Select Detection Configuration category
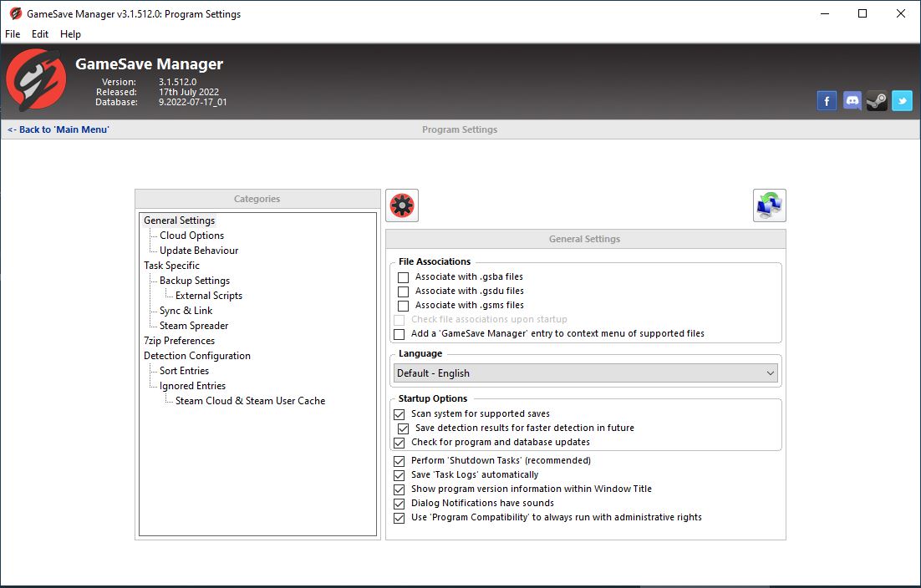The image size is (921, 588). pos(196,356)
